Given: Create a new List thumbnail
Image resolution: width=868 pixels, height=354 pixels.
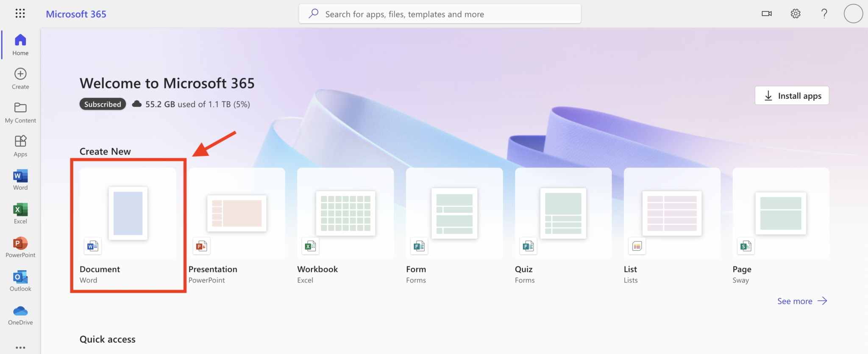Looking at the screenshot, I should (x=672, y=213).
